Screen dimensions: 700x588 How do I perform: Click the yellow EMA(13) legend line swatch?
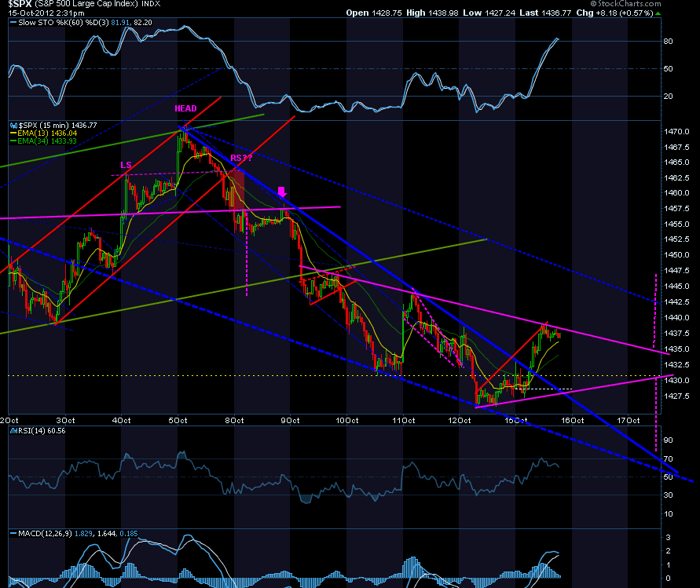coord(14,133)
